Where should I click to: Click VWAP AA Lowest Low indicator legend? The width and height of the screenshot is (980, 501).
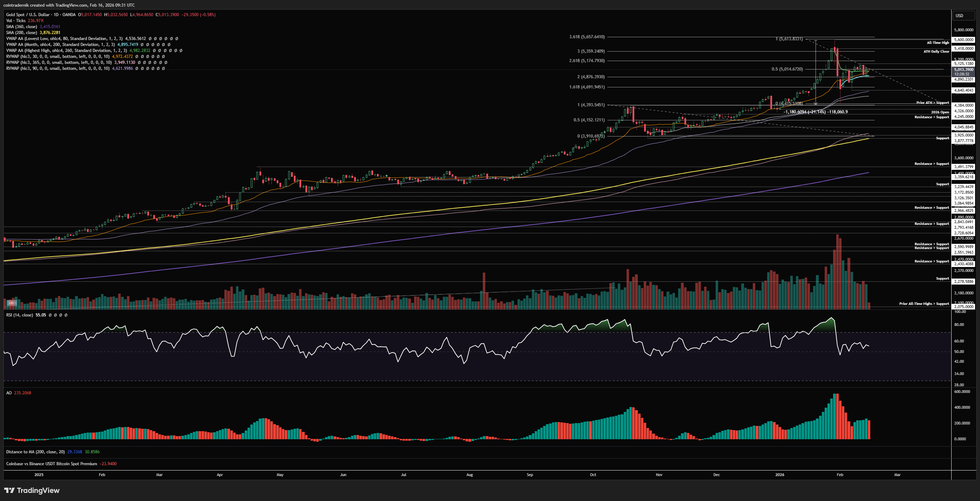[64, 39]
